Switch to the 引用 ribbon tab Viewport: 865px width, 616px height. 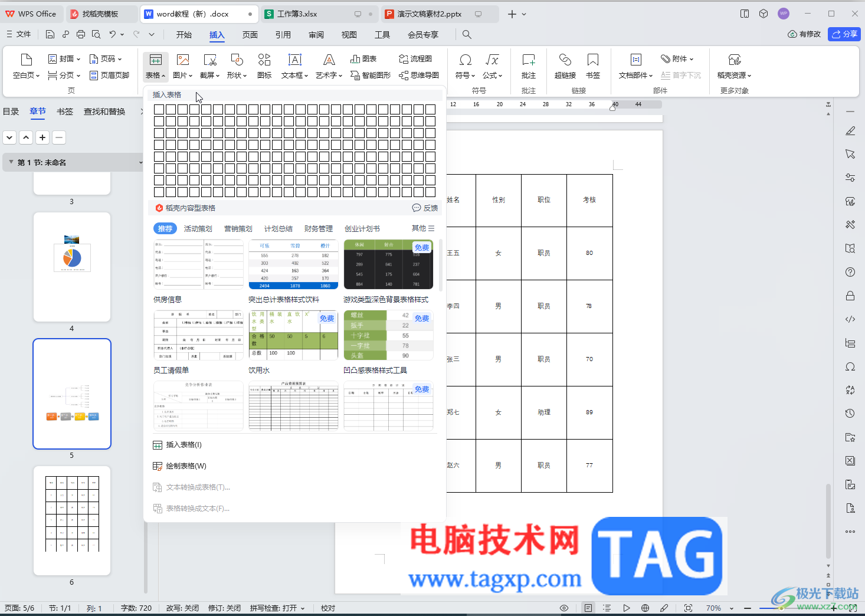283,35
